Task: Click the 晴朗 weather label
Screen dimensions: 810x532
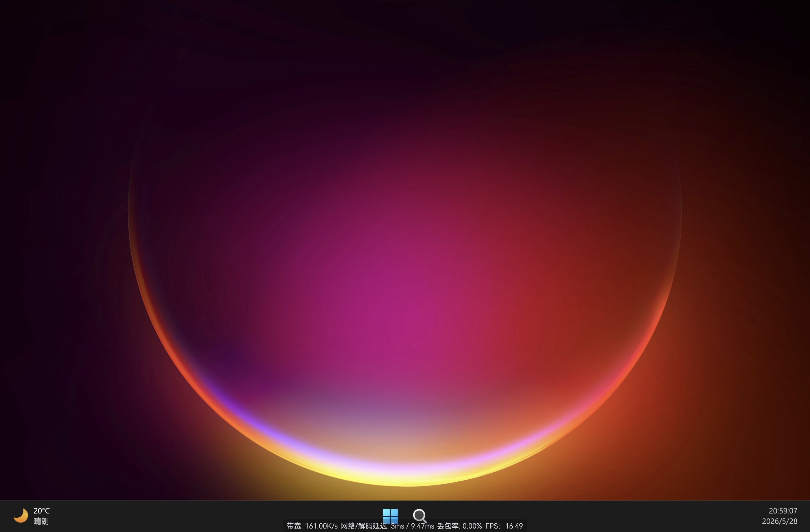Action: 41,521
